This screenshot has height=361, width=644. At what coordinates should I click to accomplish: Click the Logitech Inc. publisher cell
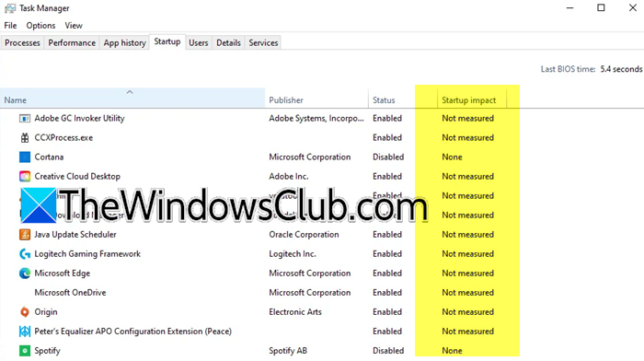(293, 253)
